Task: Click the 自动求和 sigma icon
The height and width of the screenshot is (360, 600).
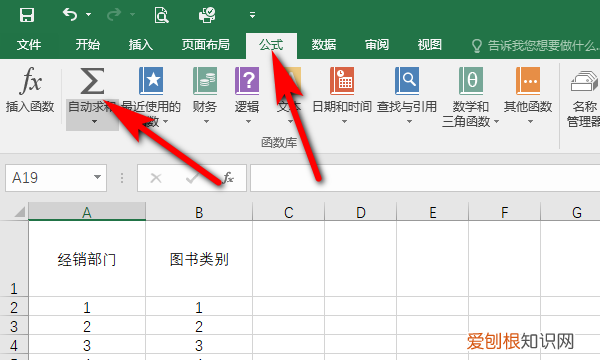Action: coord(92,81)
